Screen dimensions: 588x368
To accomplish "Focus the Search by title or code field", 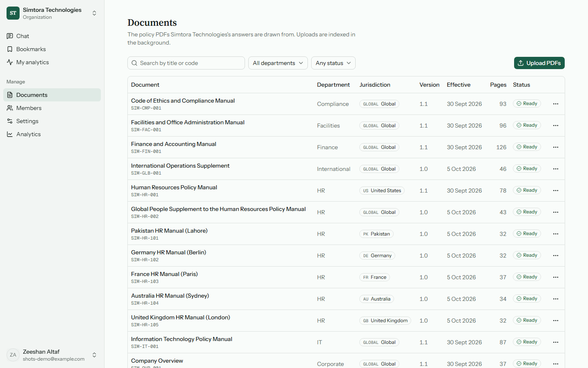I will pyautogui.click(x=186, y=63).
